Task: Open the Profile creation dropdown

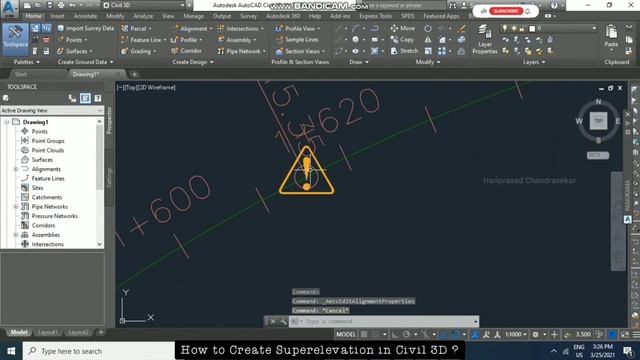Action: (187, 40)
